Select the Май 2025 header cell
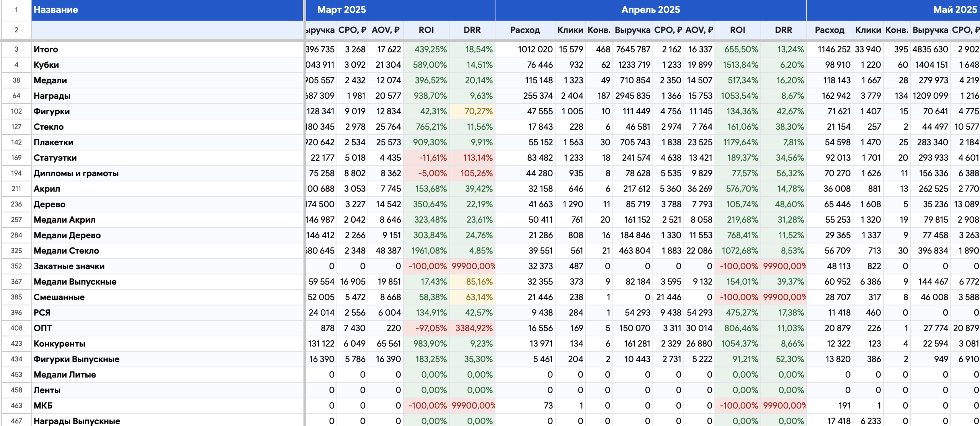The width and height of the screenshot is (980, 426). 955,10
